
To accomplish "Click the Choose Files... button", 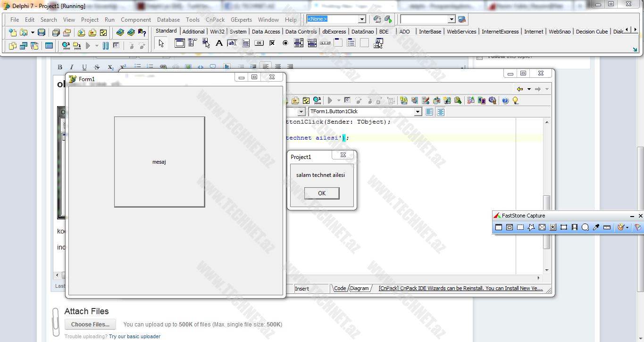I will (x=90, y=325).
